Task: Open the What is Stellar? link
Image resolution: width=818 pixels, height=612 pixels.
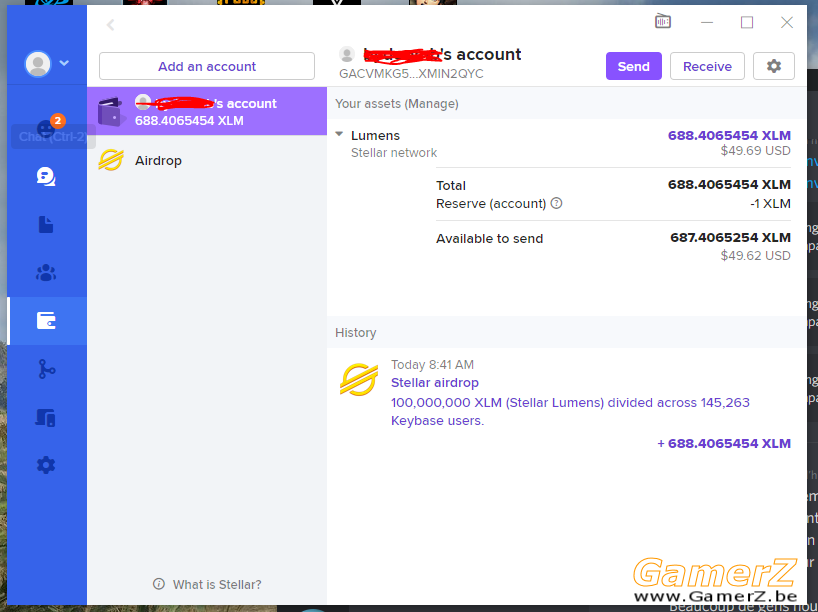Action: pos(217,584)
